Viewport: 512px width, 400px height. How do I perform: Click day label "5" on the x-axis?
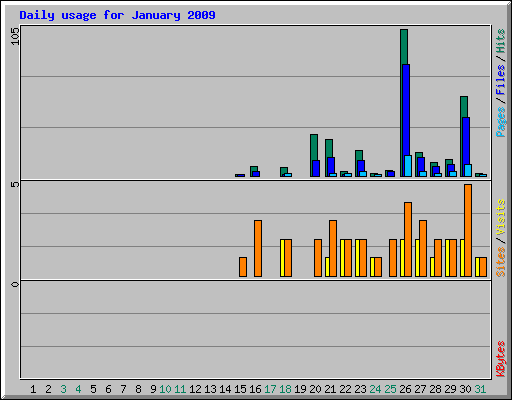tap(93, 389)
